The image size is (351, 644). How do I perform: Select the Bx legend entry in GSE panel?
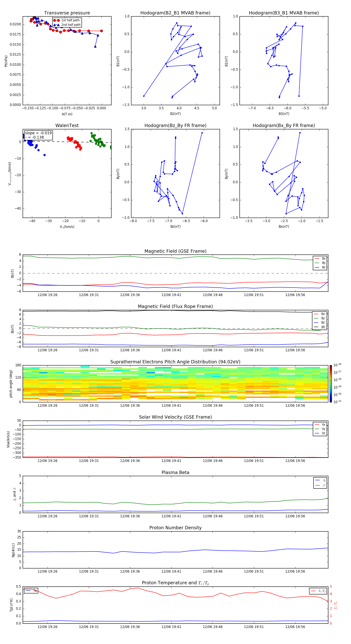(x=320, y=259)
